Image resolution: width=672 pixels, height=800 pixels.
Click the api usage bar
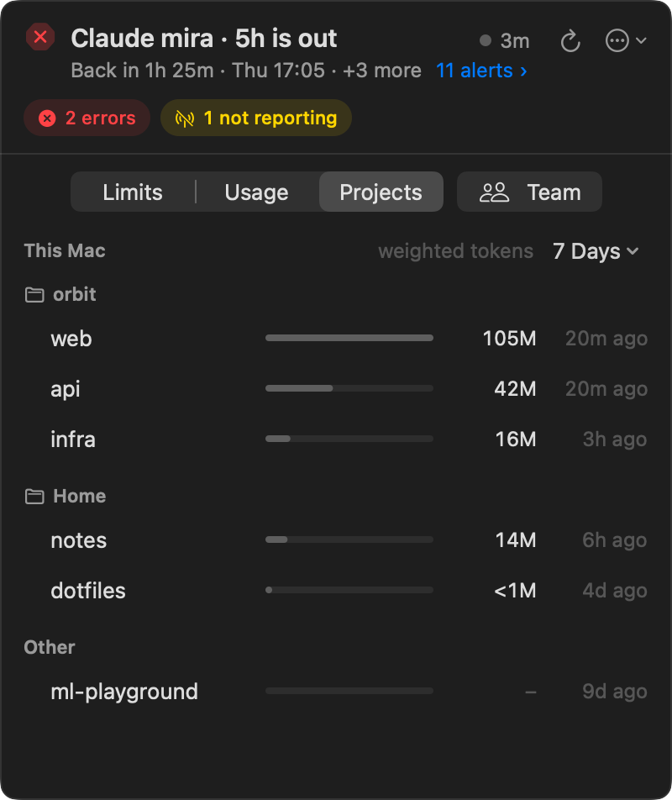349,388
